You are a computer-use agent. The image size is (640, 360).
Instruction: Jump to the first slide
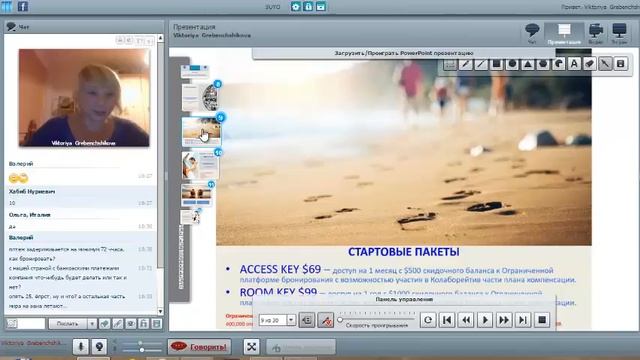(x=447, y=320)
